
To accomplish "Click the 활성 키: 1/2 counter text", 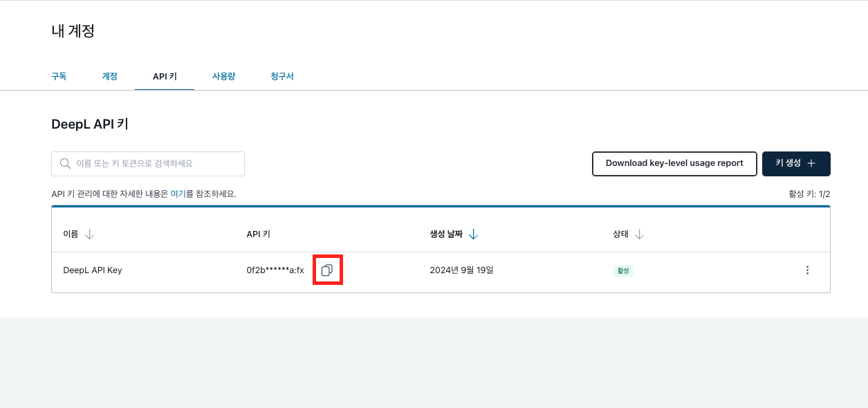I will [809, 194].
